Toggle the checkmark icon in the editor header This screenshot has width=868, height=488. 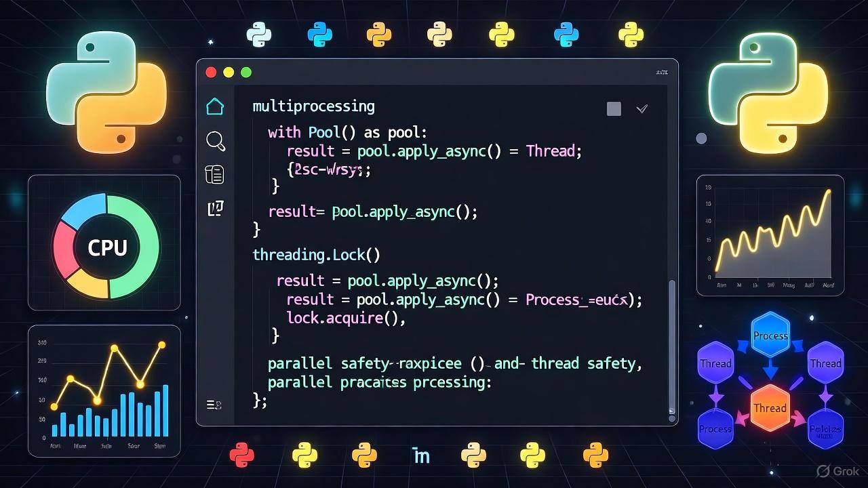[642, 108]
